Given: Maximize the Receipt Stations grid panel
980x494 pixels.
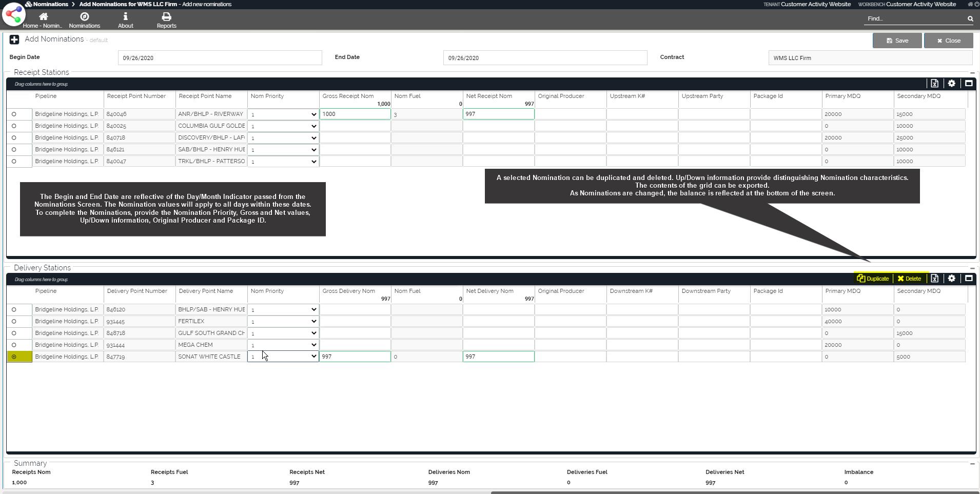Looking at the screenshot, I should click(x=968, y=84).
